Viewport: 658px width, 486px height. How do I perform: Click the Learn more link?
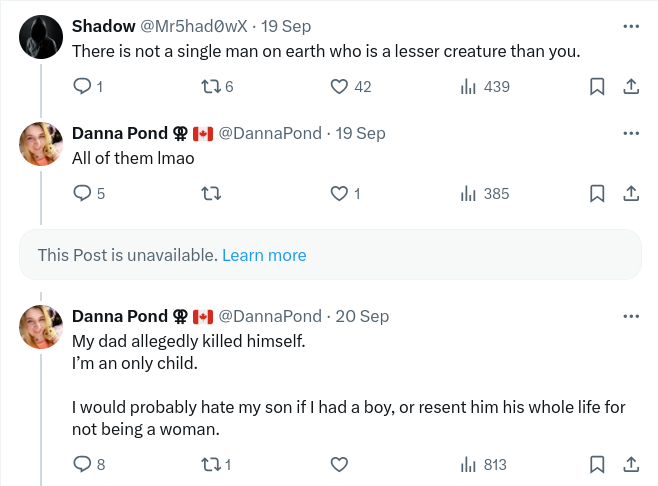coord(264,255)
